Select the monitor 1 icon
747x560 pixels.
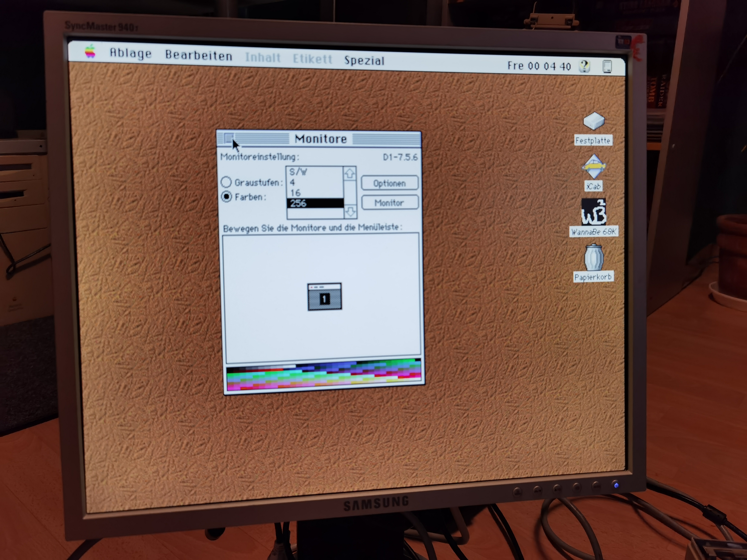(x=324, y=297)
